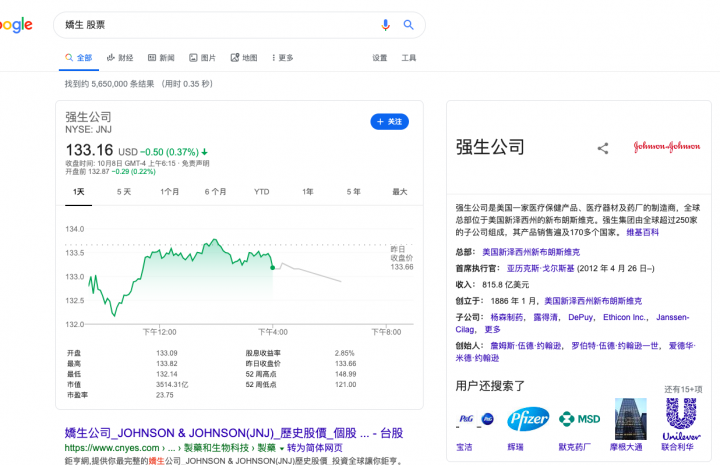Click the 还有15+项 link
This screenshot has height=465, width=720.
point(683,389)
